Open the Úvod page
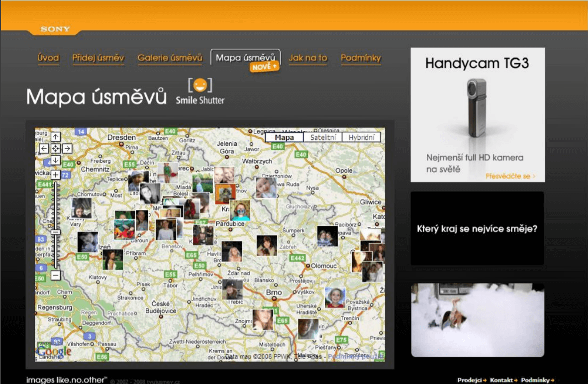Image resolution: width=588 pixels, height=384 pixels. 48,58
